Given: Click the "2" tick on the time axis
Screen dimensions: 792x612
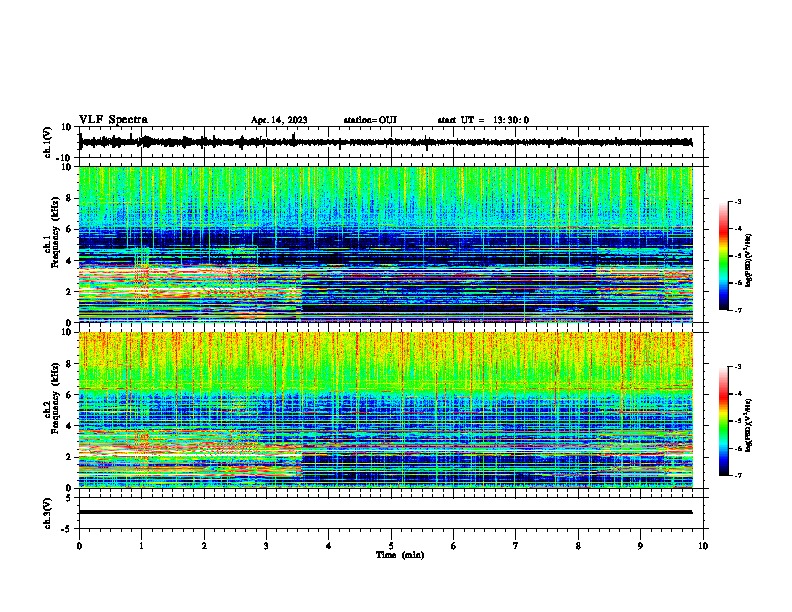Looking at the screenshot, I should [204, 546].
